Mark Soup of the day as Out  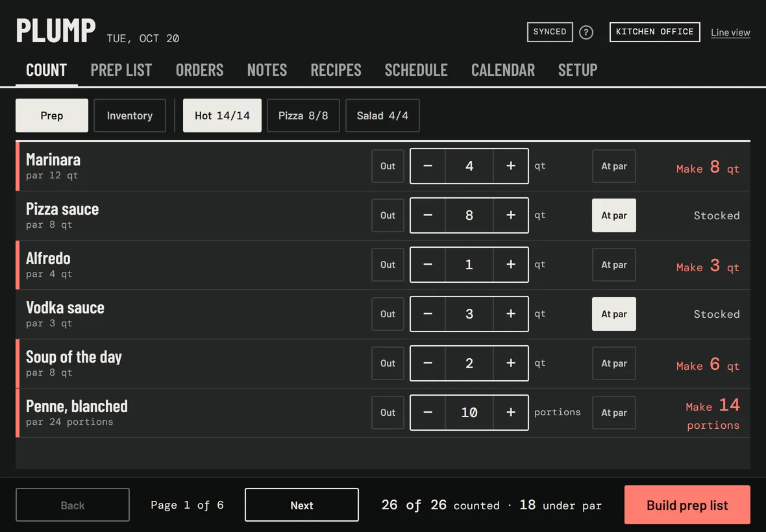click(x=388, y=363)
